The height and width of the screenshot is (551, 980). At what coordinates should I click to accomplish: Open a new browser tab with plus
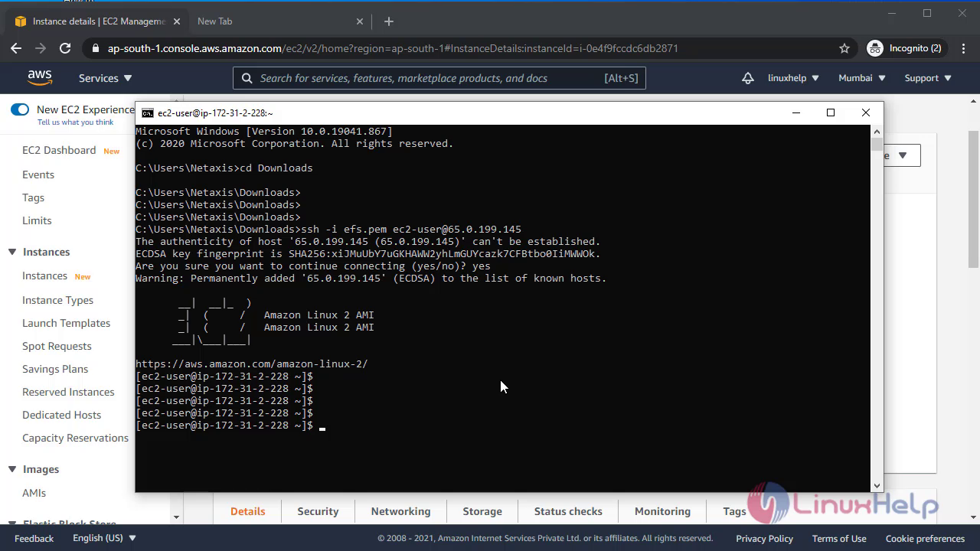tap(389, 21)
